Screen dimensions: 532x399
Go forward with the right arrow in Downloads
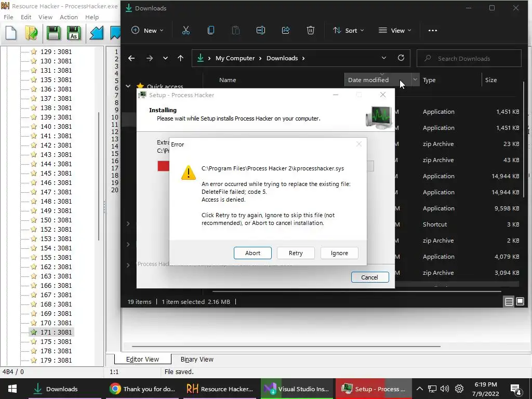pos(149,58)
